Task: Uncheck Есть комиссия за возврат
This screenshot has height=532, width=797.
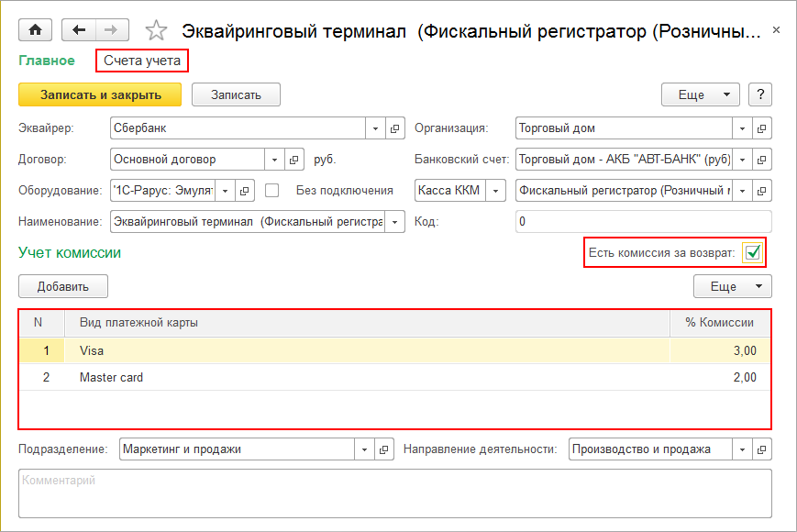Action: pos(752,252)
